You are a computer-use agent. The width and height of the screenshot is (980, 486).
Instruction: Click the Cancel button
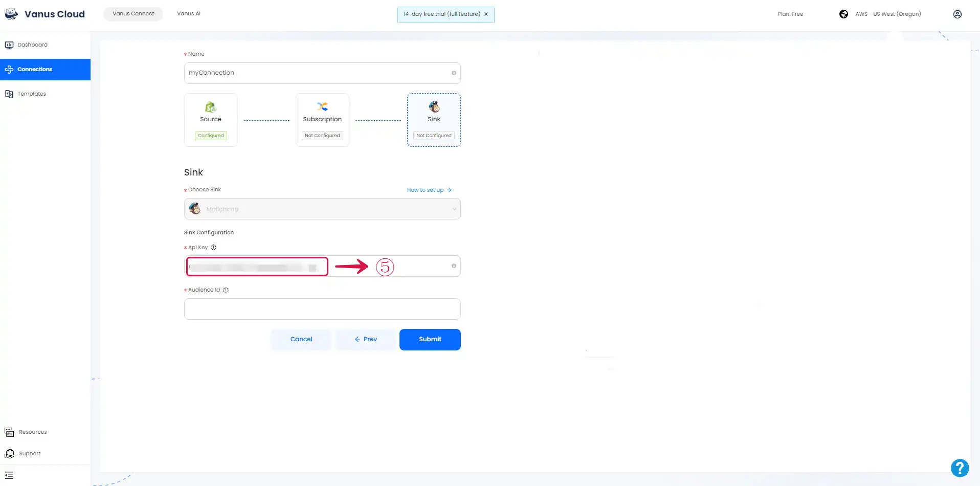pyautogui.click(x=301, y=340)
